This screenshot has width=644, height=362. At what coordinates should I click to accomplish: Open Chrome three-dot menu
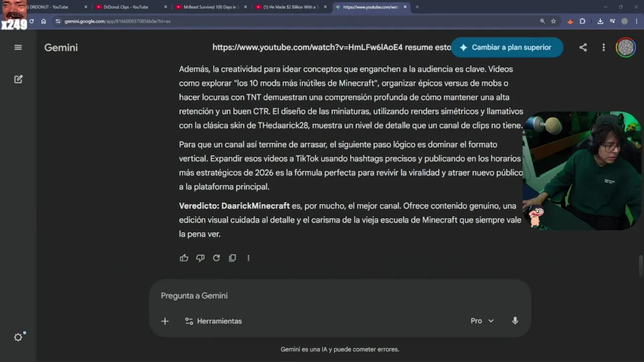click(636, 21)
